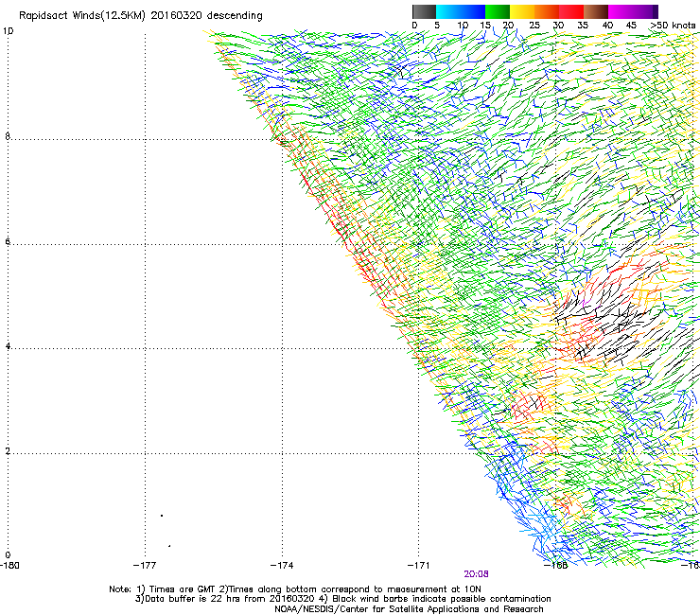The height and width of the screenshot is (615, 700).
Task: Click the '25' legend scale label
Action: pos(534,26)
